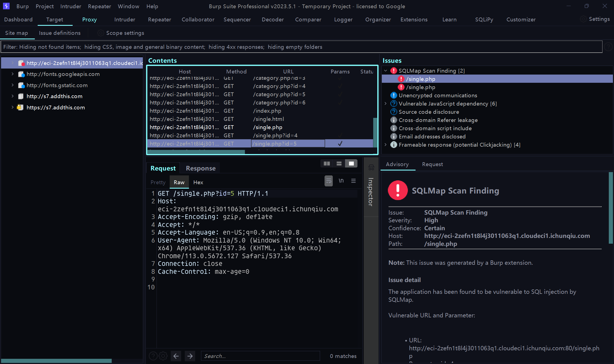
Task: Focus the request Search field
Action: point(260,356)
